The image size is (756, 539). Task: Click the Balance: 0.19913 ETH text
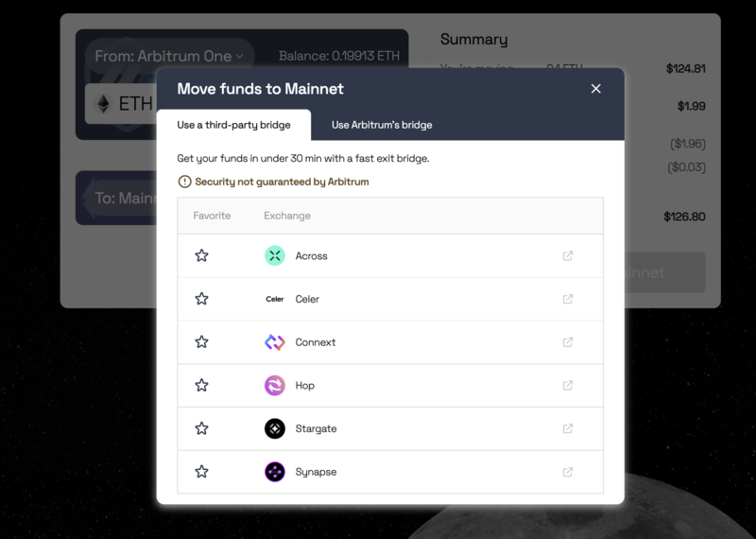(339, 56)
